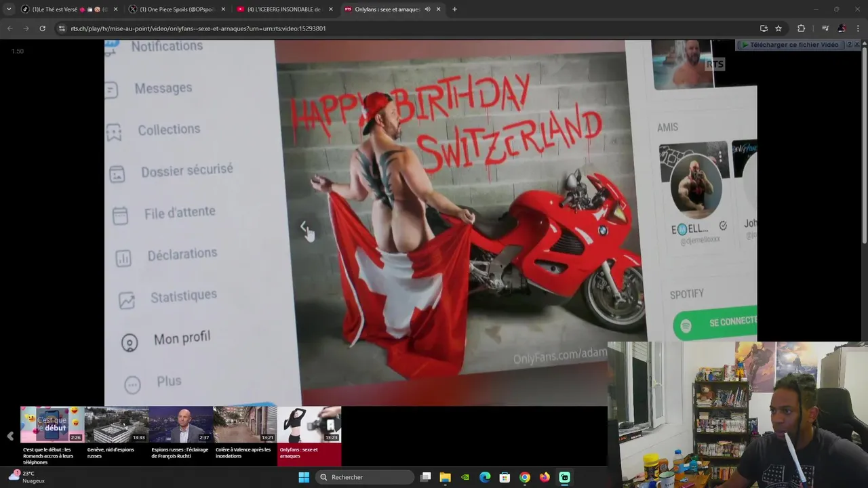
Task: Switch to Google Chrome in the taskbar
Action: (x=524, y=477)
